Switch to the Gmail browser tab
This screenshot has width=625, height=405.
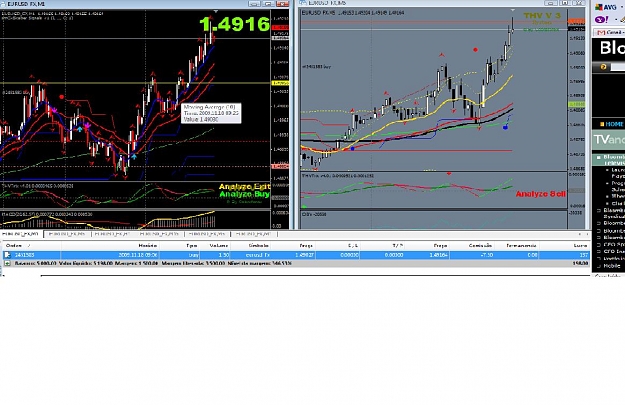[609, 32]
